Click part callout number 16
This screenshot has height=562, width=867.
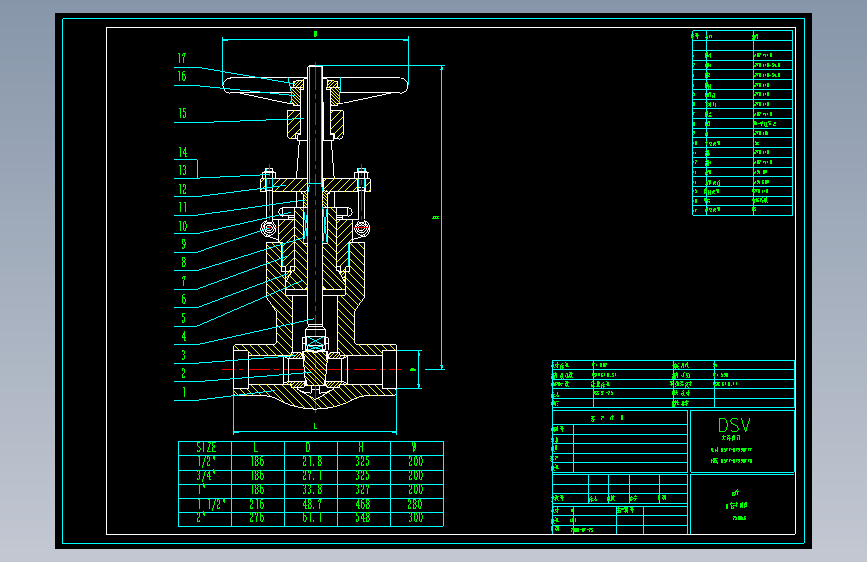point(182,76)
